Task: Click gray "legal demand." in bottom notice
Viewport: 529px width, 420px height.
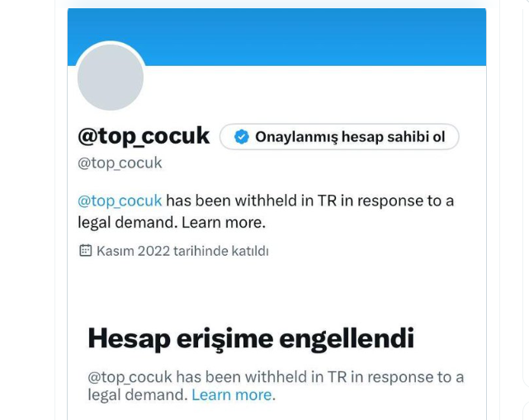Action: pyautogui.click(x=138, y=394)
